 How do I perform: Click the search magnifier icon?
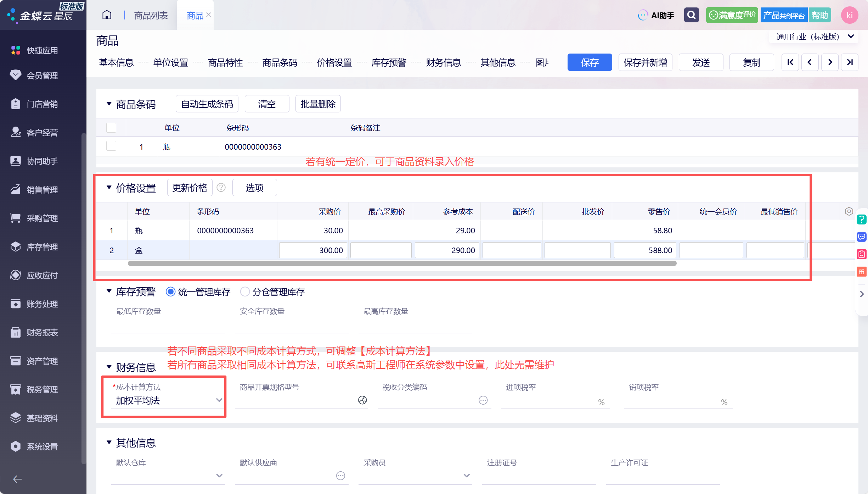pos(691,15)
